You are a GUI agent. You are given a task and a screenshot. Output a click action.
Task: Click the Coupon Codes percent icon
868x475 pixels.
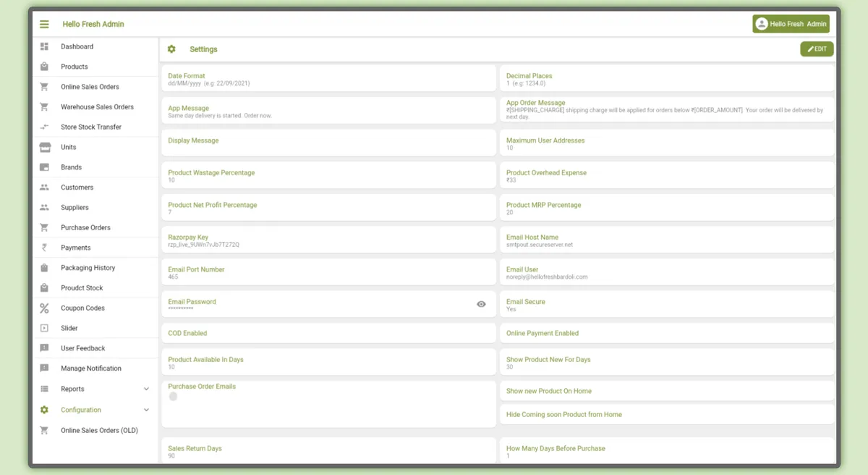coord(44,308)
